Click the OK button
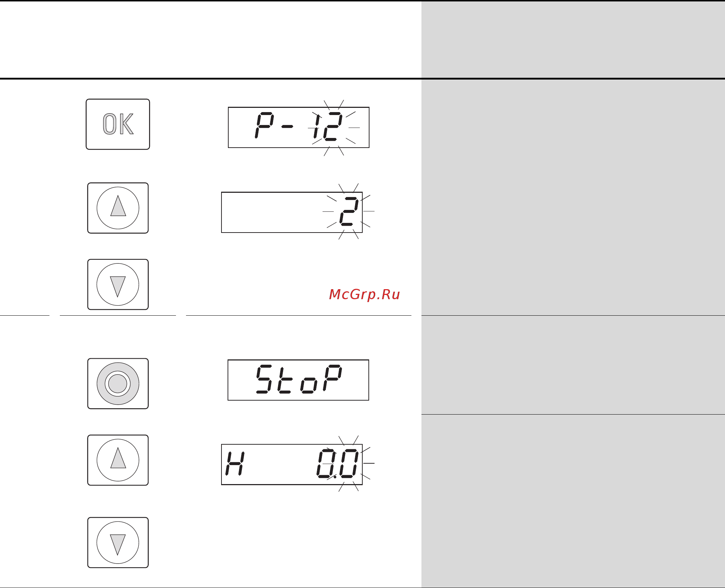The image size is (725, 588). [118, 124]
